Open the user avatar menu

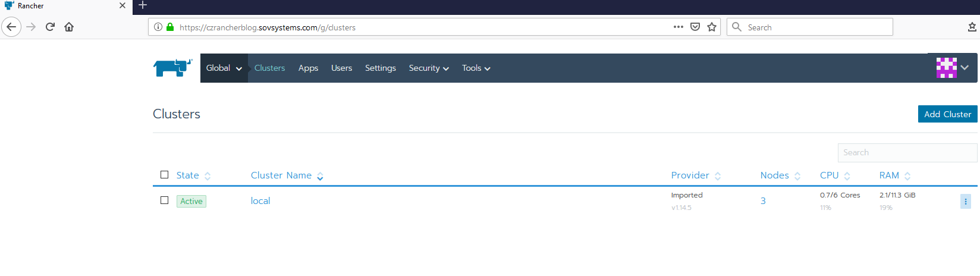tap(952, 68)
